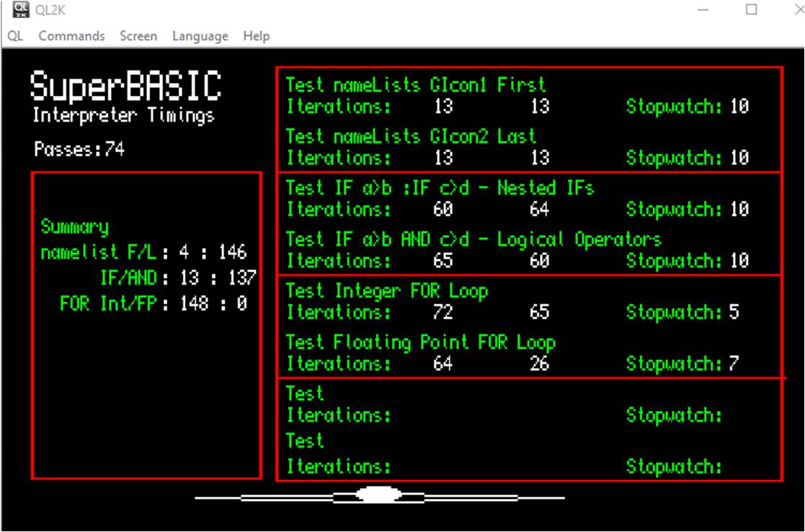Screen dimensions: 805x532
Task: Click the 'namelist F/L' summary label
Action: 99,252
